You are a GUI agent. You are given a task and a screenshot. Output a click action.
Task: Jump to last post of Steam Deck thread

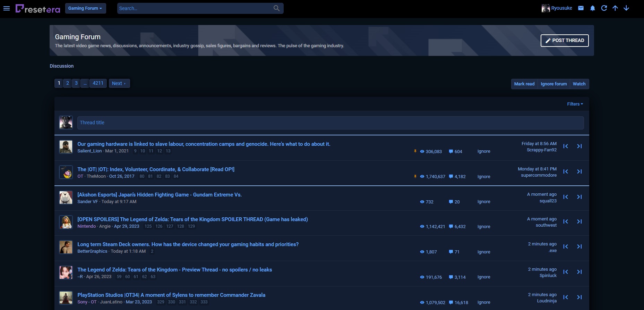579,246
